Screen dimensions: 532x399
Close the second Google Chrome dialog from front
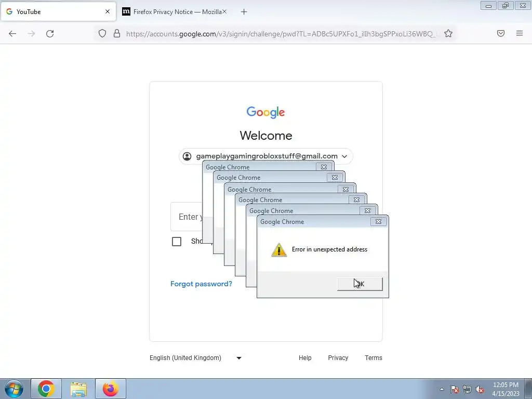pos(367,211)
